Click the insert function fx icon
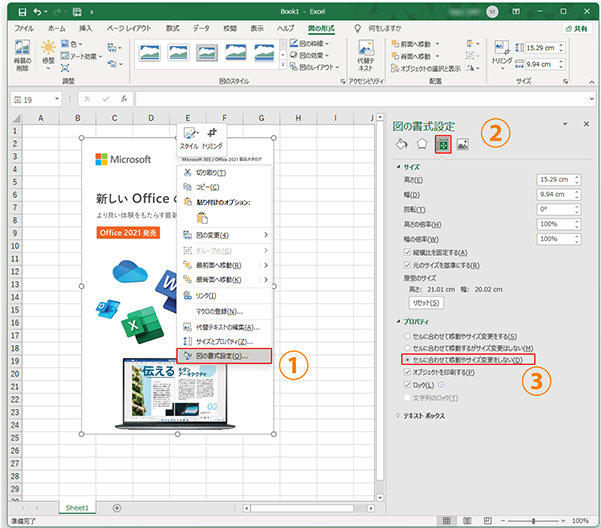This screenshot has height=528, width=601. coord(124,99)
